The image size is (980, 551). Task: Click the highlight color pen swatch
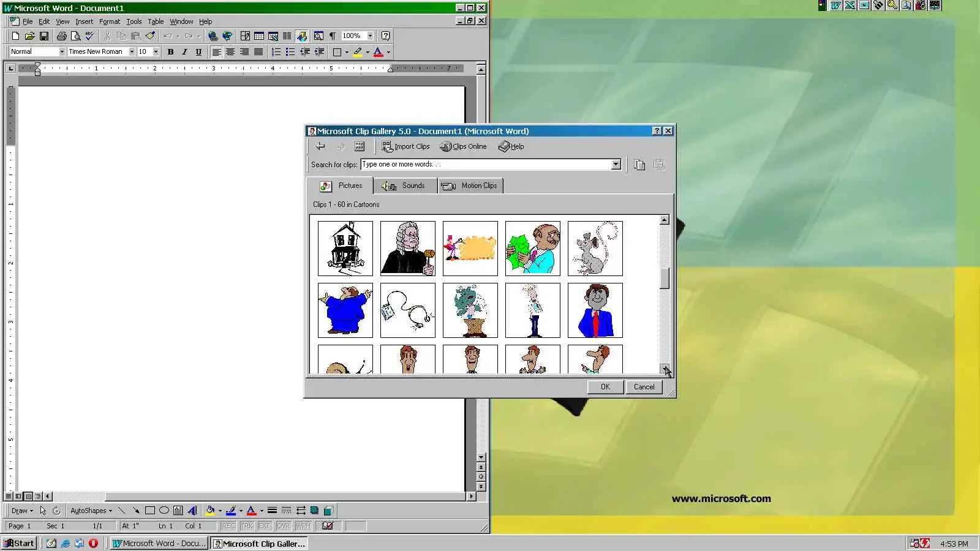(358, 52)
